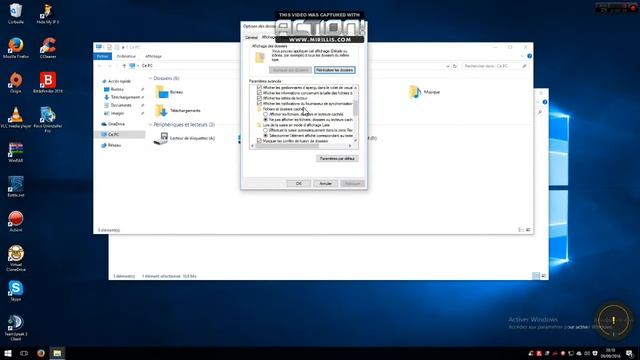The height and width of the screenshot is (360, 640).
Task: Launch Battle.net desktop shortcut
Action: pos(16,187)
